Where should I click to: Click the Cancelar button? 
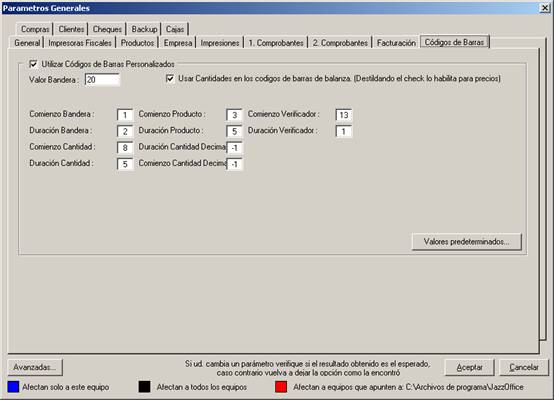tap(524, 367)
